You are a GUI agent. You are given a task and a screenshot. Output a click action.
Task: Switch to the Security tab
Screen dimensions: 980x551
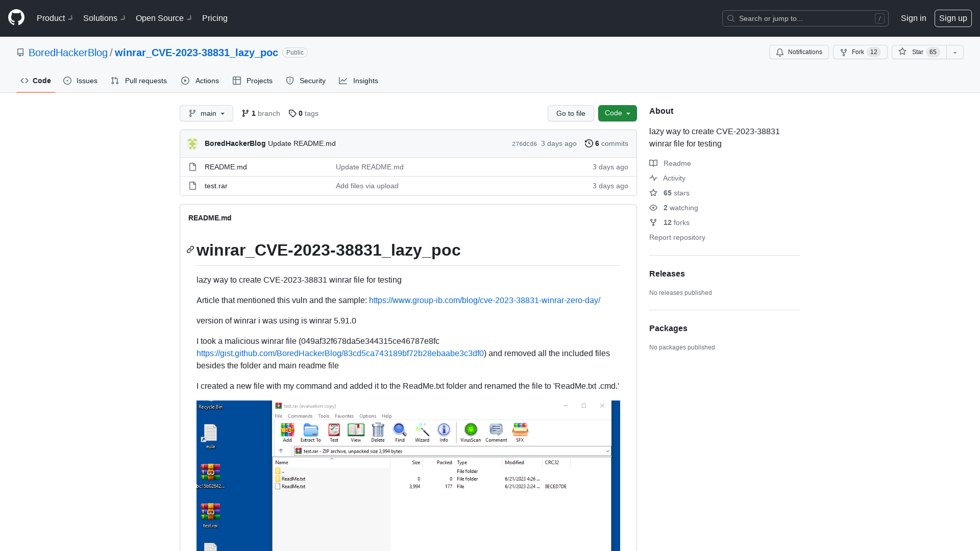(x=306, y=81)
